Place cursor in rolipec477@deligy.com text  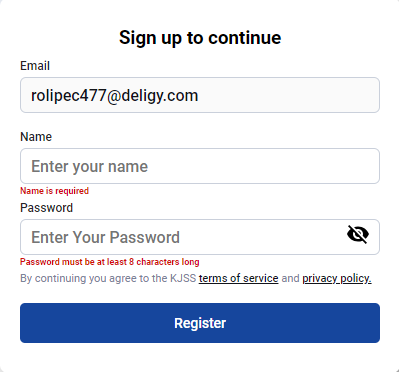coord(114,95)
